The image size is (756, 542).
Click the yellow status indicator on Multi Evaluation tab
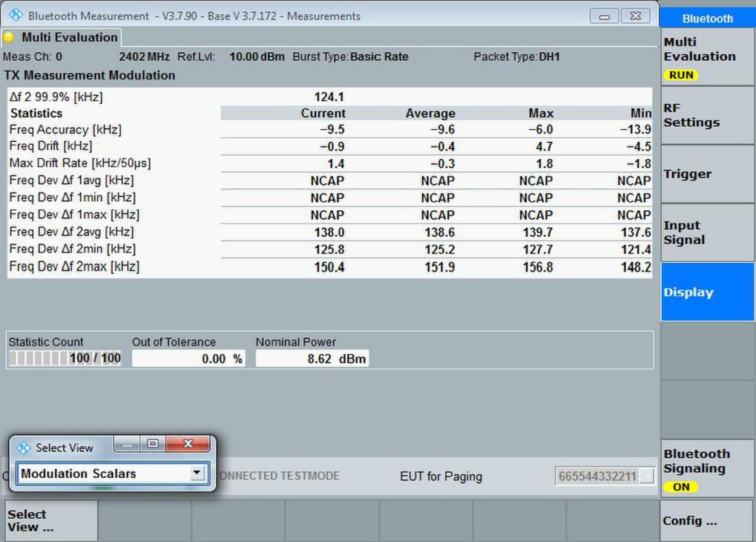click(x=9, y=37)
